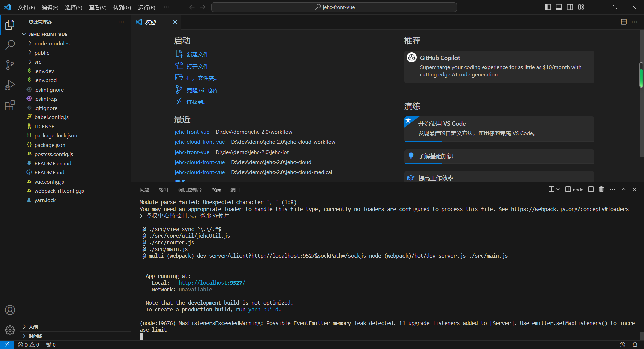Switch to the Debug Console tab
Image resolution: width=644 pixels, height=349 pixels.
pos(190,190)
